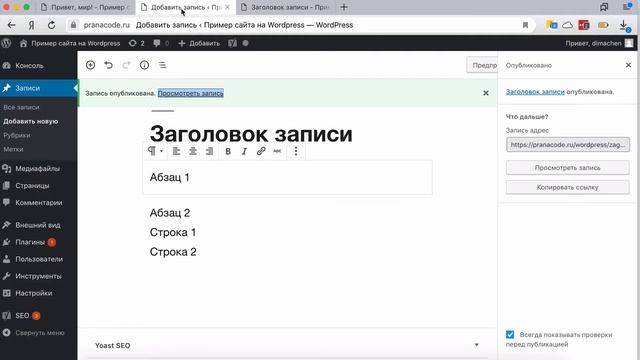The image size is (640, 360).
Task: Click the post URL address field
Action: pos(568,144)
